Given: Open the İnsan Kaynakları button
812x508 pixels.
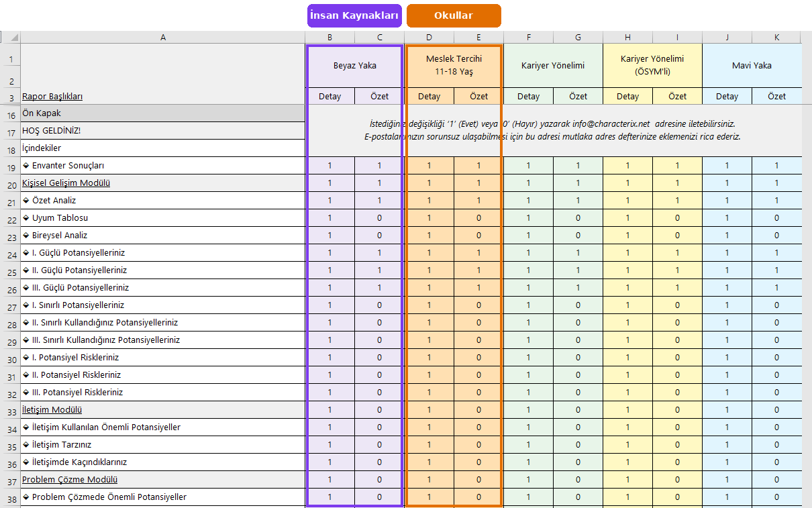Looking at the screenshot, I should [x=354, y=15].
